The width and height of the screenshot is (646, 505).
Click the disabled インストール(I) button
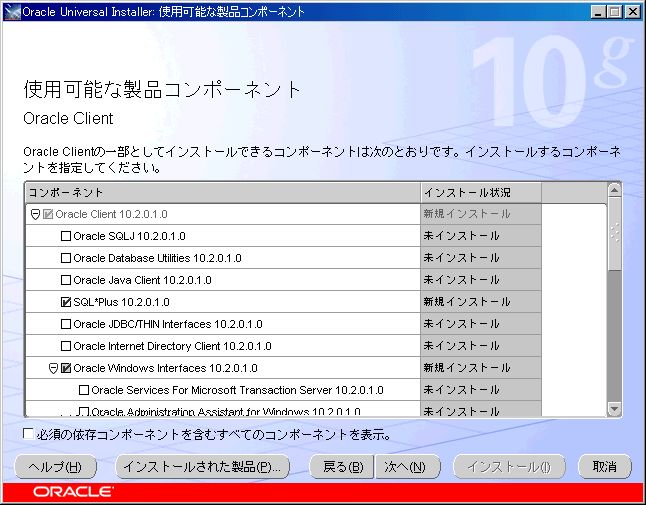509,467
